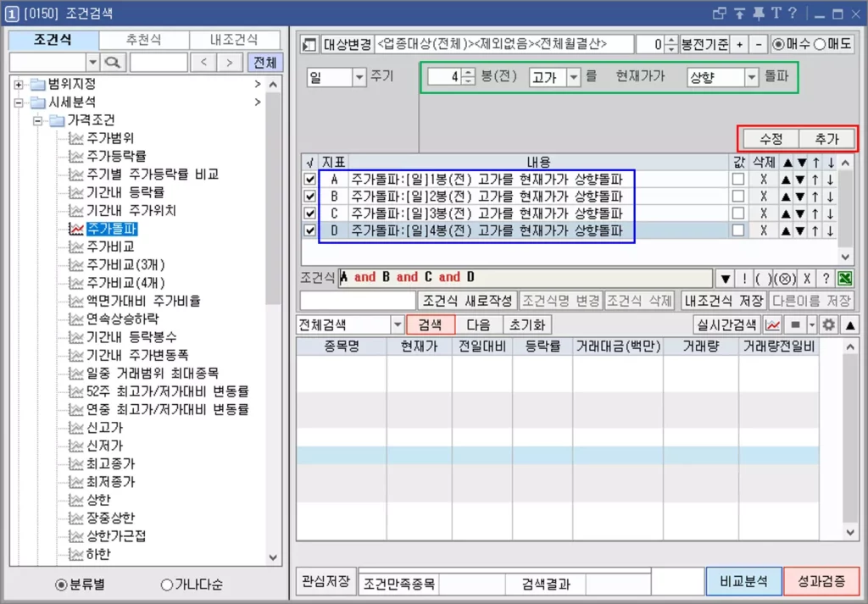The image size is (868, 604).
Task: Click the always-on-top arrow icon in title bar
Action: (x=739, y=14)
